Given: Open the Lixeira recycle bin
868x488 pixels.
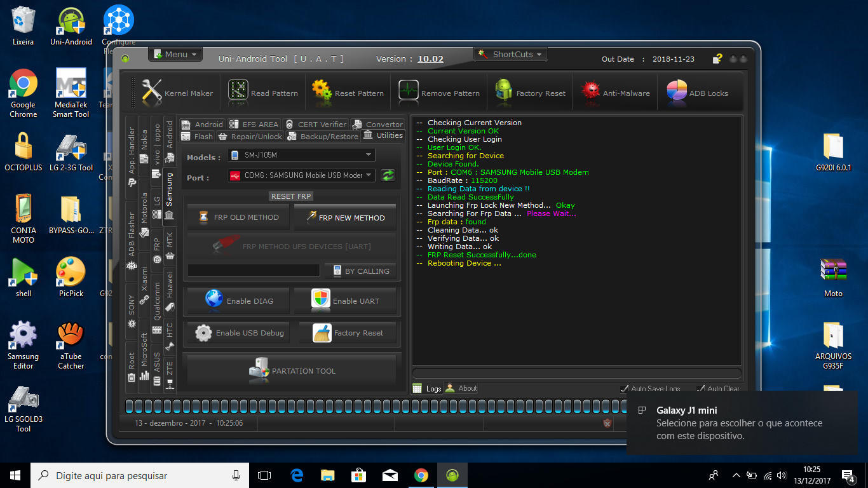Looking at the screenshot, I should [24, 25].
